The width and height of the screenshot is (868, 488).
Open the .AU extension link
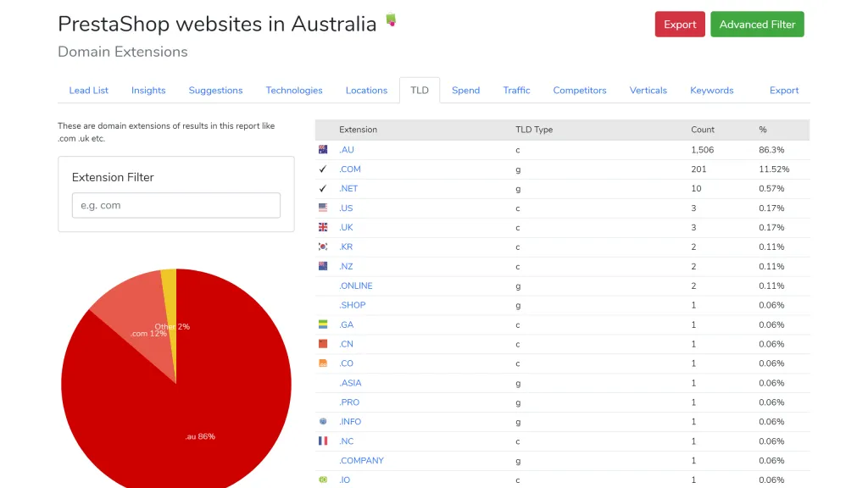(347, 150)
